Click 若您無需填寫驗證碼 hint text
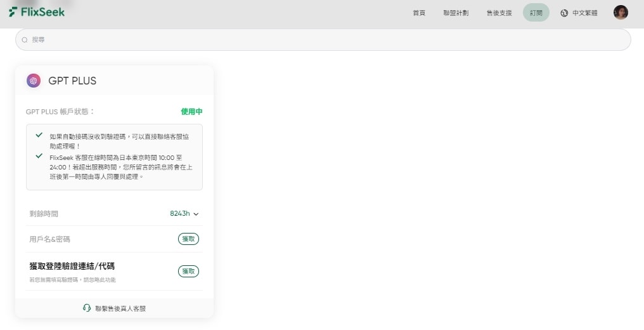 [72, 280]
